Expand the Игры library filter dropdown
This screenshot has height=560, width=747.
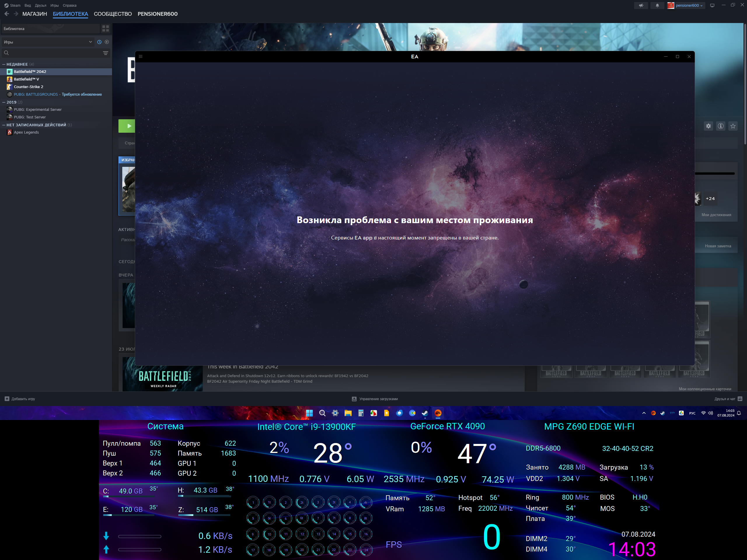(x=90, y=42)
